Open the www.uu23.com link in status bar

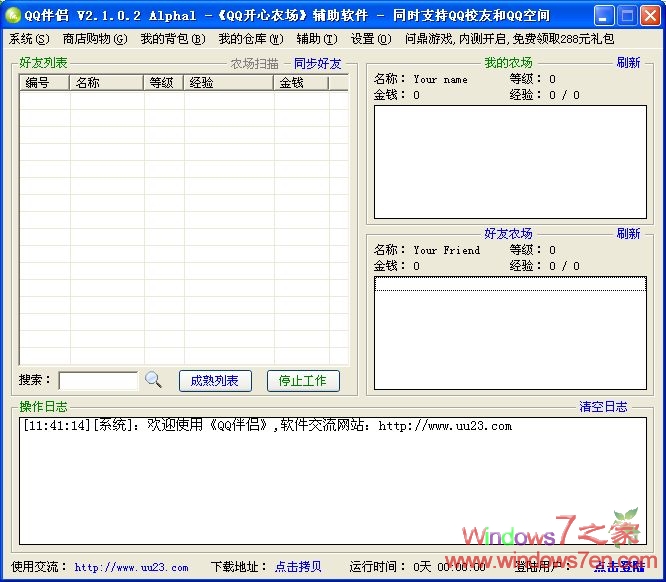(131, 567)
